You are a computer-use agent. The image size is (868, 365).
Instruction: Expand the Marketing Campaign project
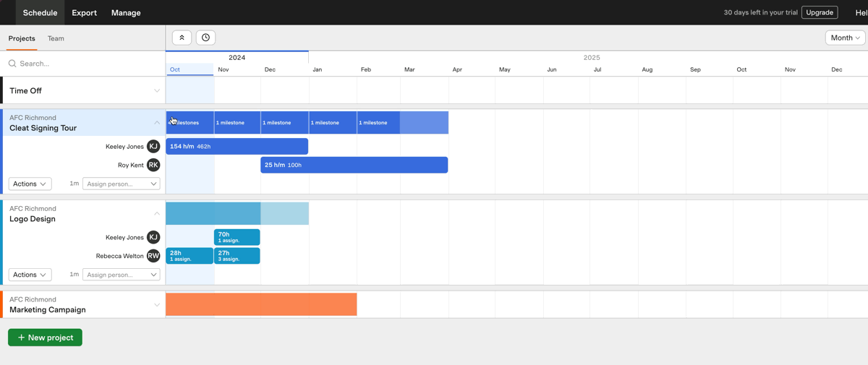[157, 305]
